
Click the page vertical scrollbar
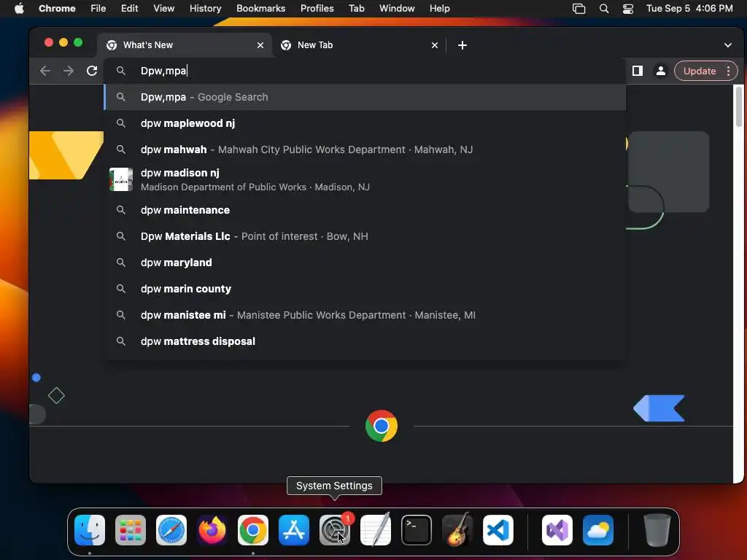pyautogui.click(x=738, y=107)
